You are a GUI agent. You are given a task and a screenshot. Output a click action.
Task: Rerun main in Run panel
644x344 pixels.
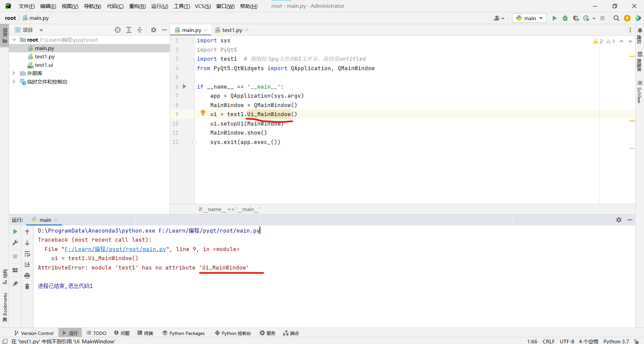tap(15, 232)
